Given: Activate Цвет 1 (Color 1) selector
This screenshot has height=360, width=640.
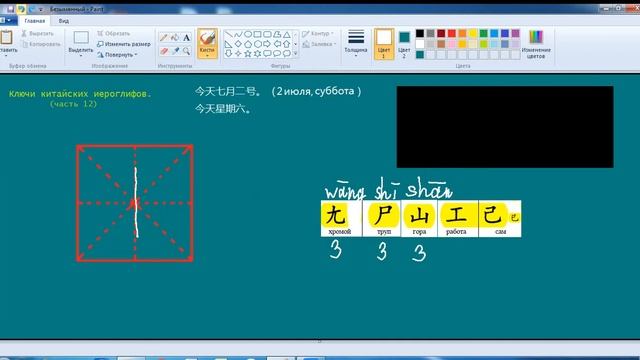Looking at the screenshot, I should [x=384, y=44].
